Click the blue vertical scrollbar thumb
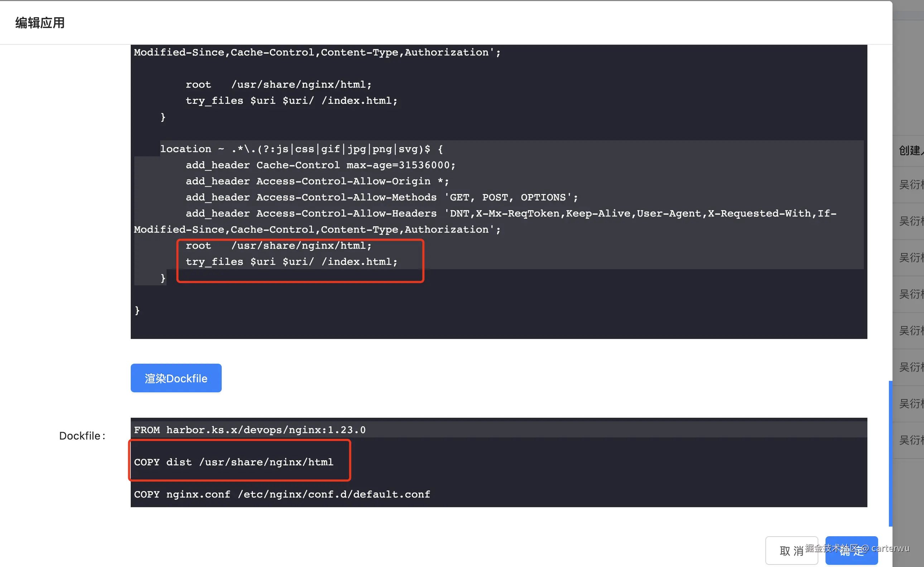The width and height of the screenshot is (924, 567). pyautogui.click(x=890, y=453)
